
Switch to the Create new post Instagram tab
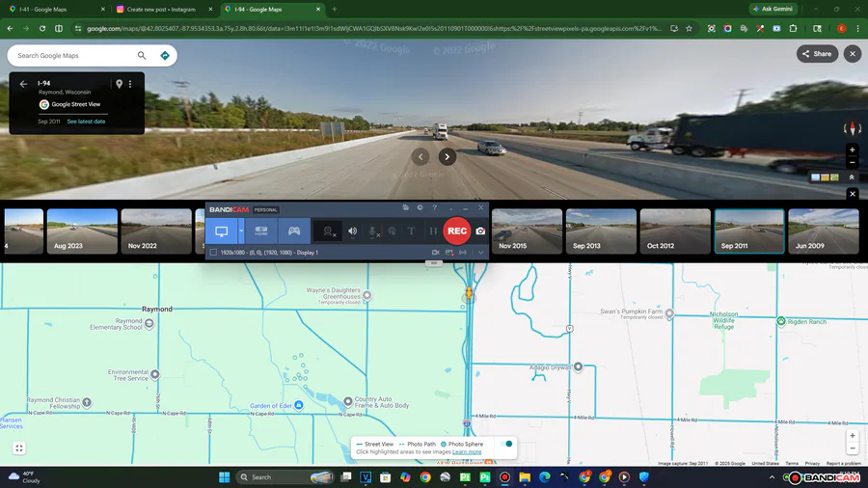pyautogui.click(x=163, y=10)
